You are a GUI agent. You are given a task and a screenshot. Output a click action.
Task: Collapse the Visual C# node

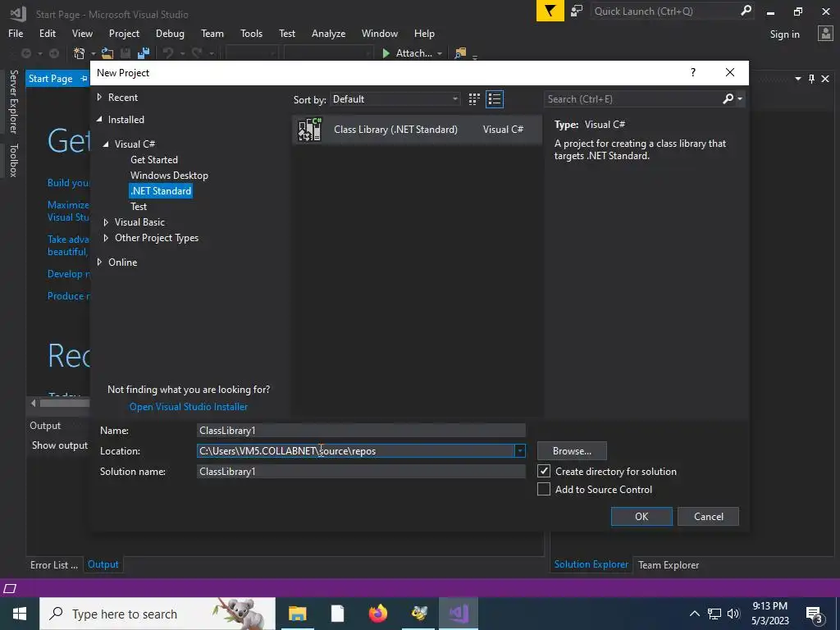106,144
